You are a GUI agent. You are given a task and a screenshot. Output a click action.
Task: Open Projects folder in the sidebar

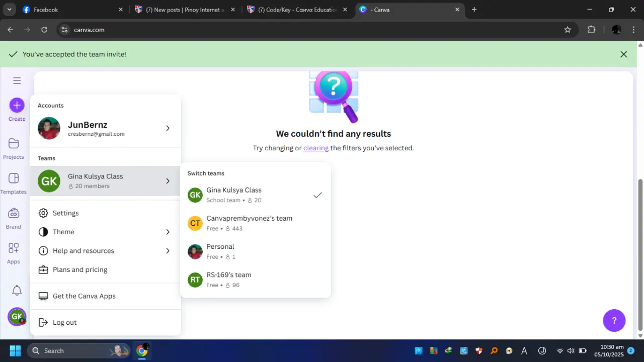click(14, 149)
